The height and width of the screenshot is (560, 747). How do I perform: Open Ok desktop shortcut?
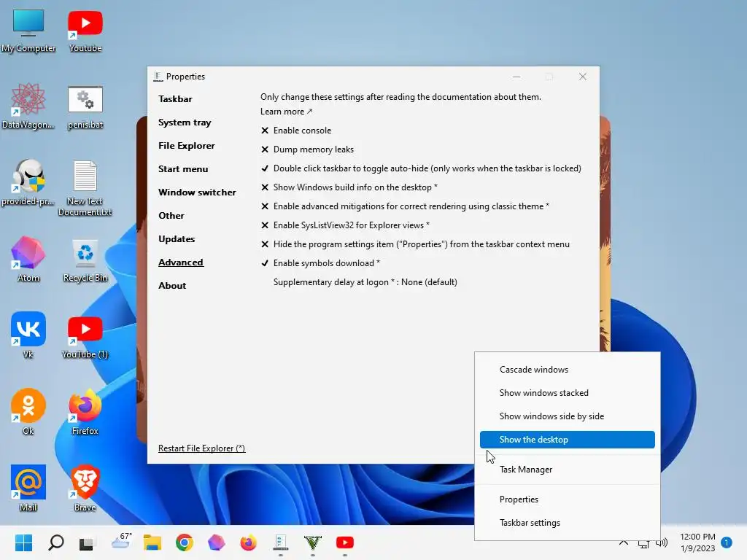tap(28, 411)
